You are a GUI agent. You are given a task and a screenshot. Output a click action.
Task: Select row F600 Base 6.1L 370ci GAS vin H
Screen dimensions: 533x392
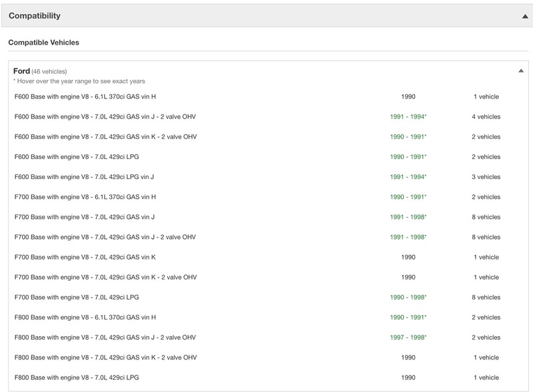(x=268, y=97)
